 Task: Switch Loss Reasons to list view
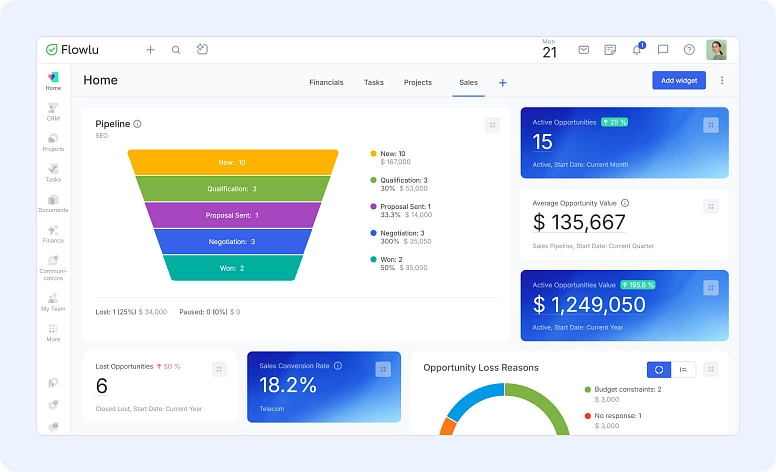(x=683, y=370)
